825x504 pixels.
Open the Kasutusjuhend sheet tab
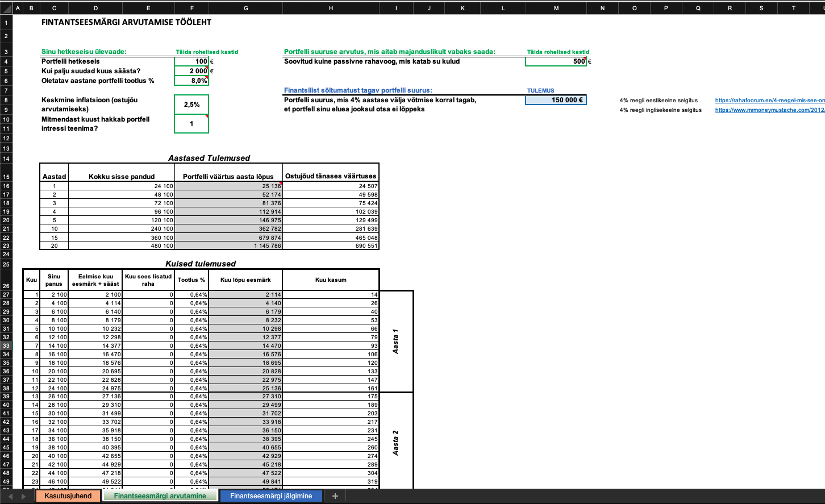pos(68,496)
